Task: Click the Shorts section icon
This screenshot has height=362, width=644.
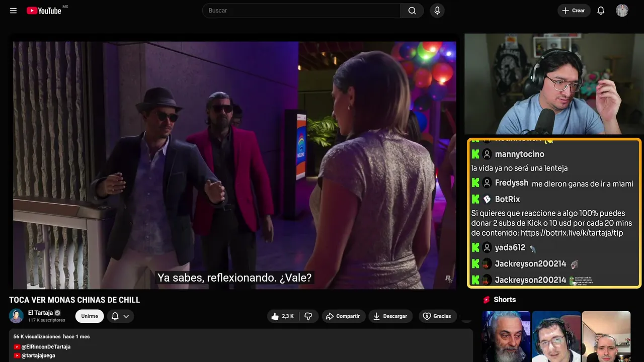Action: (x=487, y=300)
